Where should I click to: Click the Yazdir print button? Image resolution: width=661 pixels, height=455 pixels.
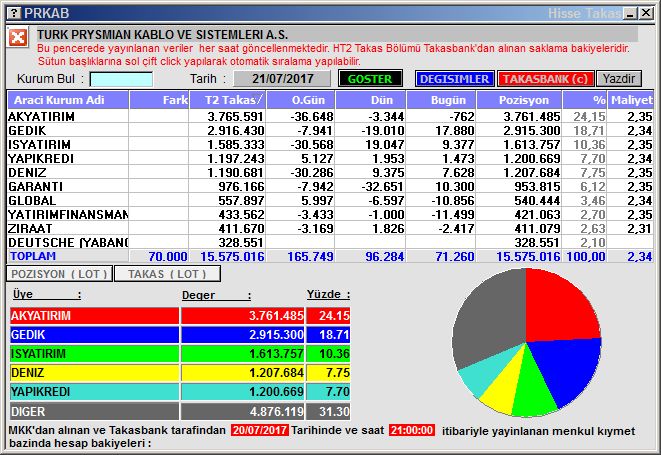pos(618,79)
